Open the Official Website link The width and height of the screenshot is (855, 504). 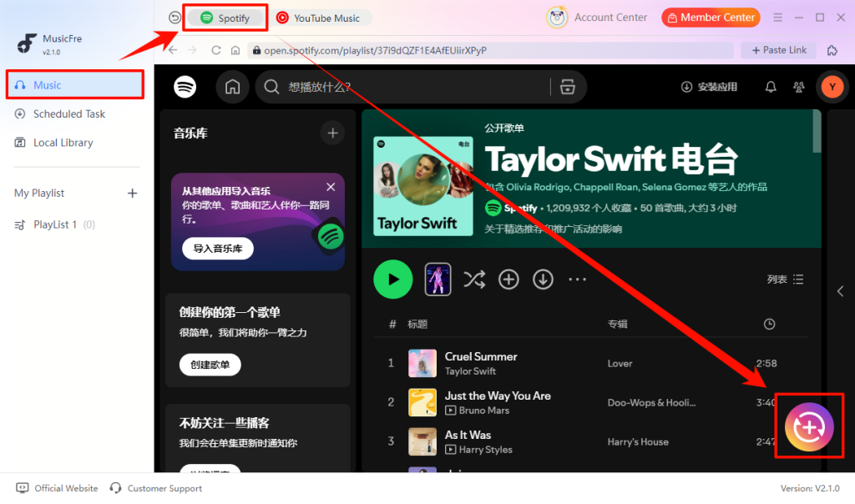[x=58, y=488]
